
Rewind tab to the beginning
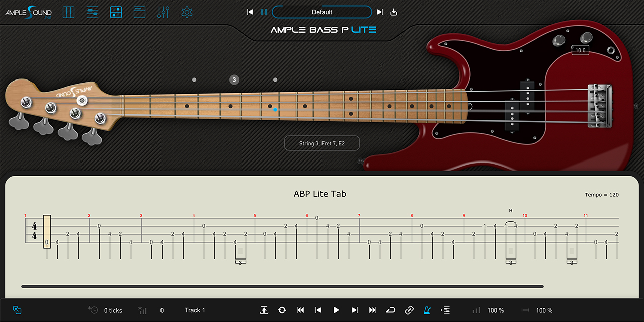click(300, 310)
